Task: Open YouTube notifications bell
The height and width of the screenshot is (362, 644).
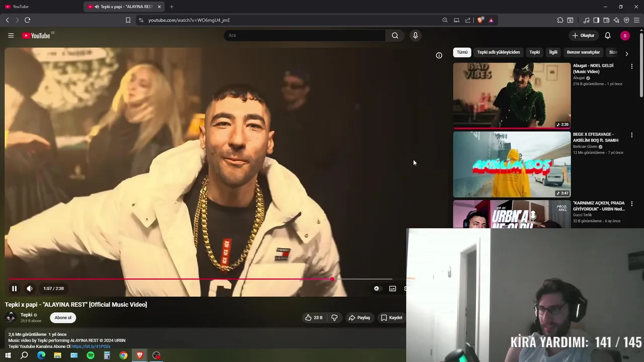Action: [607, 35]
